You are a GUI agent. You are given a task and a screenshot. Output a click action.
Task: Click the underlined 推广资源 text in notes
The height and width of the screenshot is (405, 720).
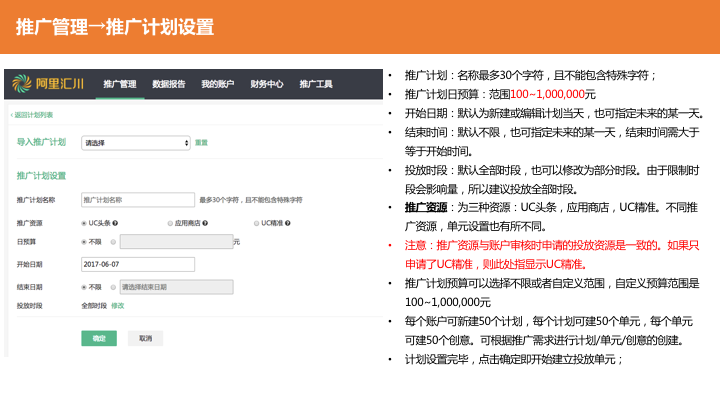426,208
